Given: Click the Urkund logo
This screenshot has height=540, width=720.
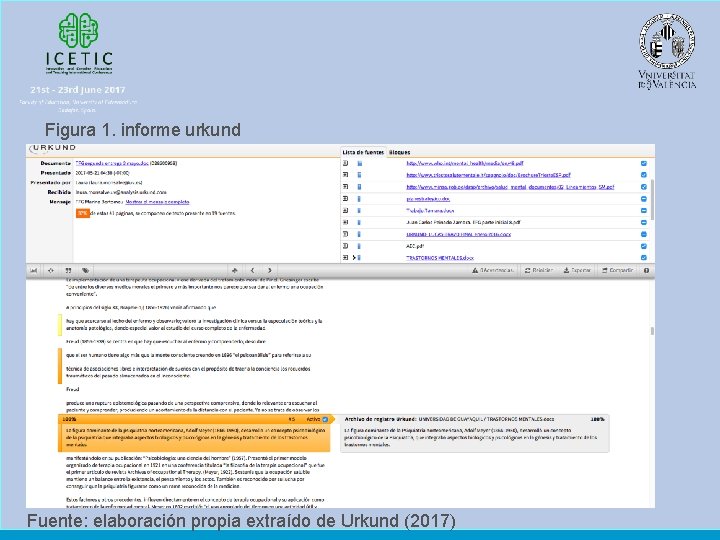Looking at the screenshot, I should tap(52, 148).
